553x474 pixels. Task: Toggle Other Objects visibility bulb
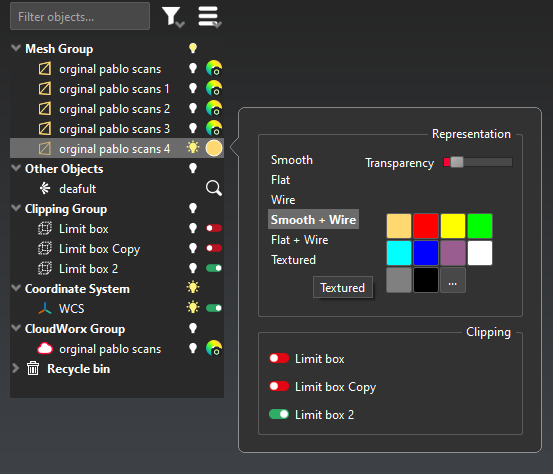tap(193, 168)
